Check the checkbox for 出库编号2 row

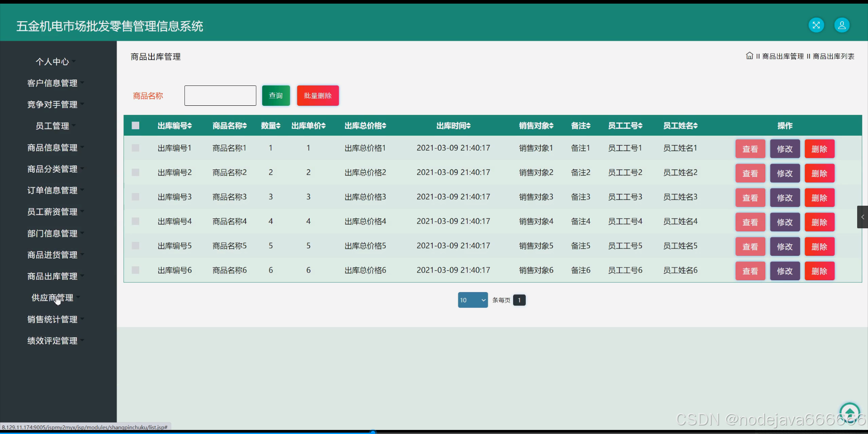[135, 172]
